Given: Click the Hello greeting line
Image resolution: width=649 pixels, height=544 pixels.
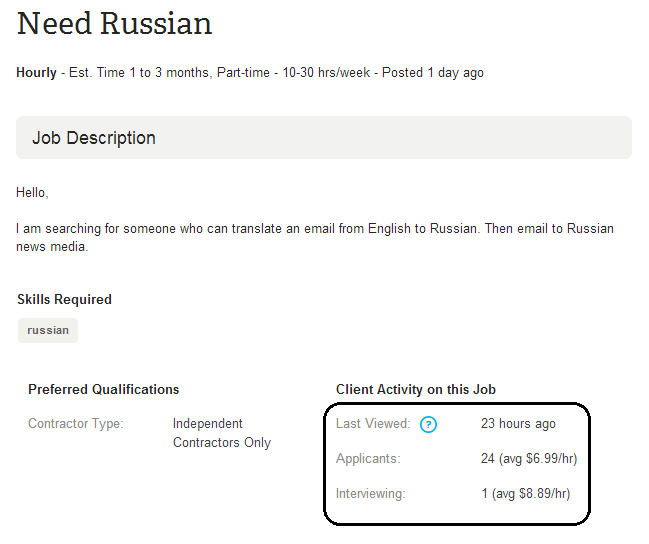Looking at the screenshot, I should (32, 193).
